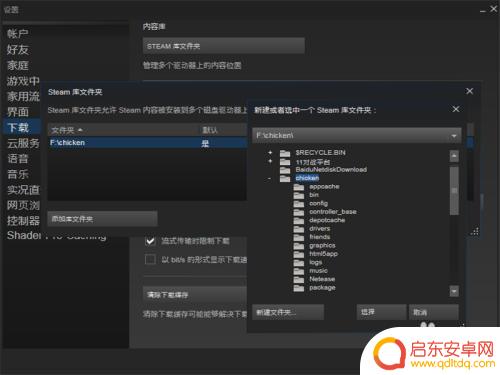Toggle 流式传输时限制下载 checkbox
This screenshot has width=500, height=375.
click(150, 241)
